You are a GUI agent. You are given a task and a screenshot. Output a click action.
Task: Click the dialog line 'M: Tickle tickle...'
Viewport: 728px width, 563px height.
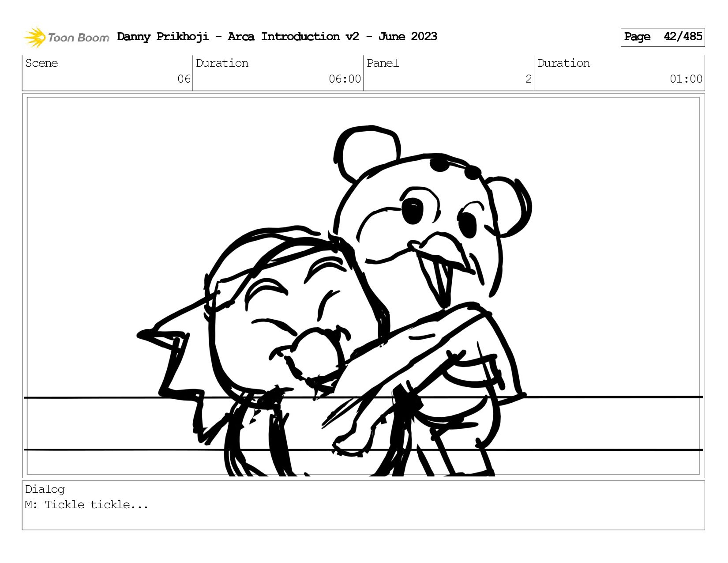point(86,505)
